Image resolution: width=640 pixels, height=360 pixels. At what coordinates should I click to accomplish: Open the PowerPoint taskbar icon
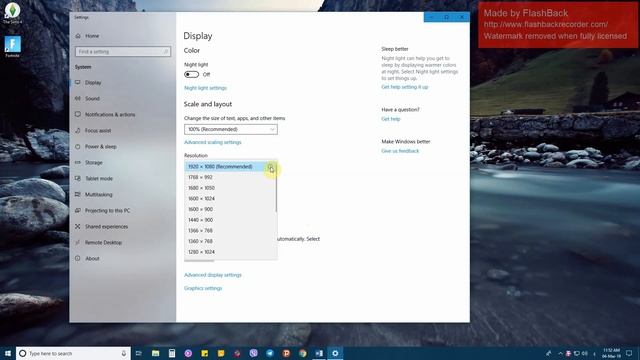pos(286,353)
